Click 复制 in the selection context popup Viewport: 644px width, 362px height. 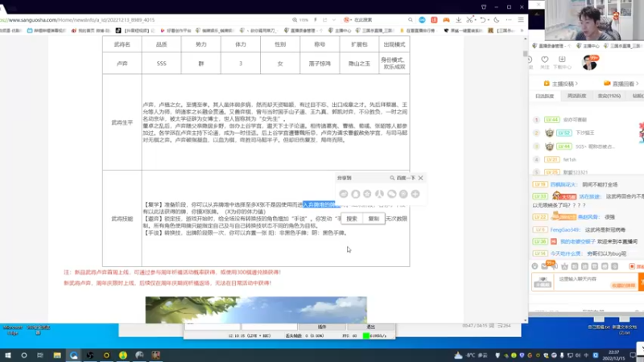coord(374,219)
